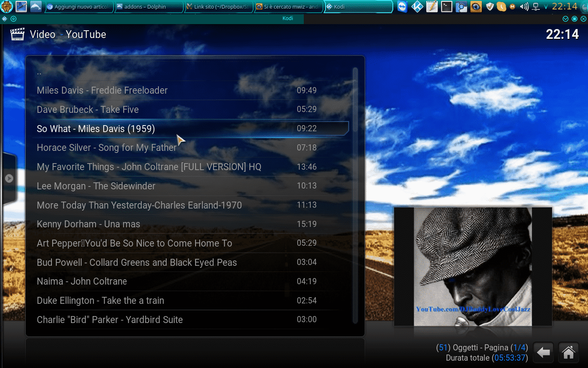Select the Kodi entry in the taskbar
This screenshot has height=368, width=588.
pyautogui.click(x=359, y=7)
